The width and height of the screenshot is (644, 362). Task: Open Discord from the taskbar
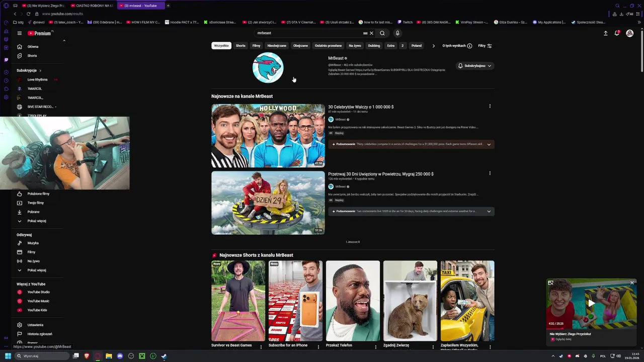pyautogui.click(x=120, y=356)
